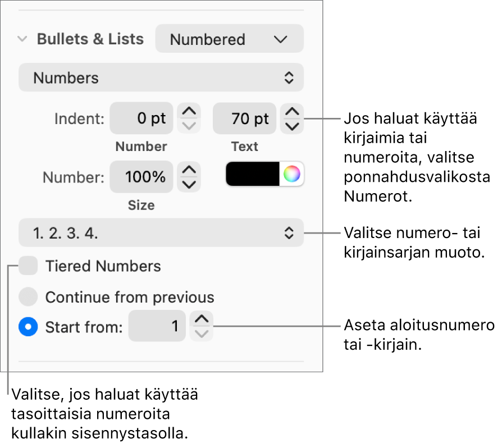502x448 pixels.
Task: Click the number Size percentage field
Action: 142,177
